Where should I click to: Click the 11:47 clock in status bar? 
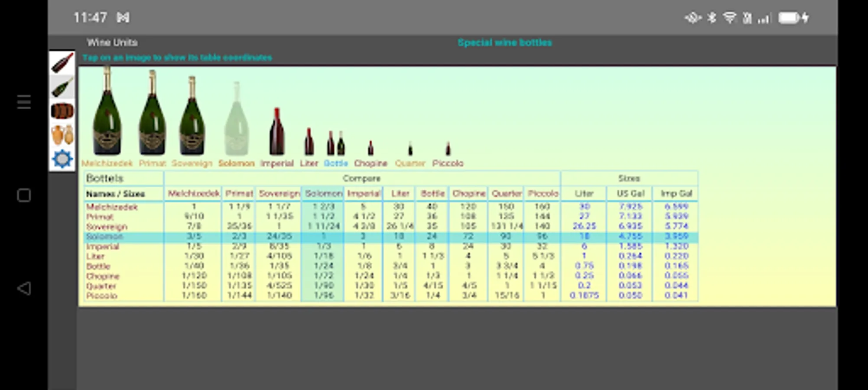coord(90,18)
